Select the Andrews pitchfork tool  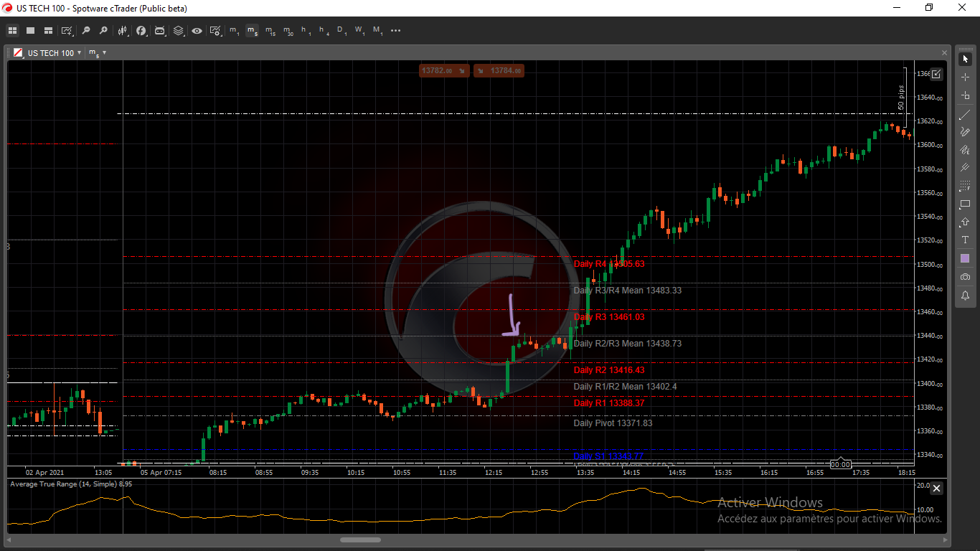(x=965, y=168)
